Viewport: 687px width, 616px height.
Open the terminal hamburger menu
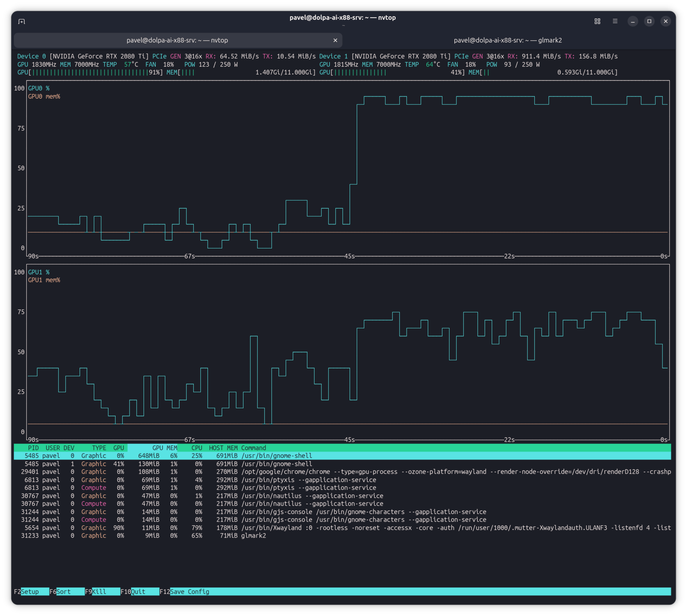tap(615, 21)
